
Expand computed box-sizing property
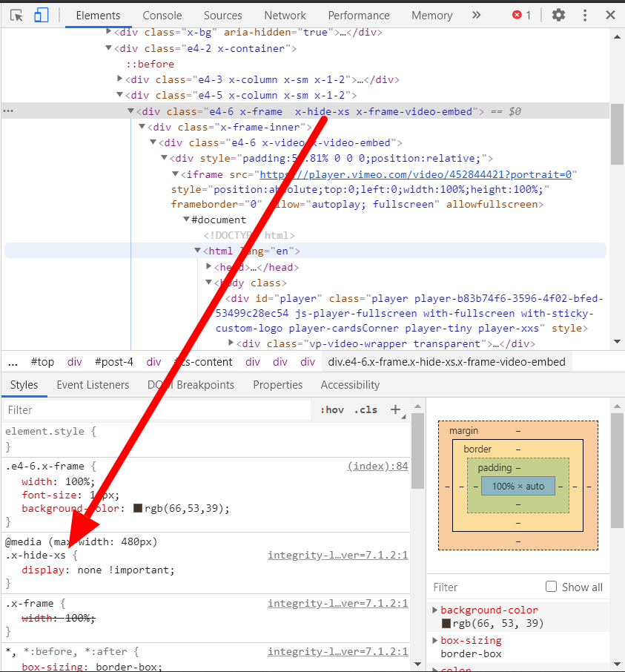[x=434, y=640]
